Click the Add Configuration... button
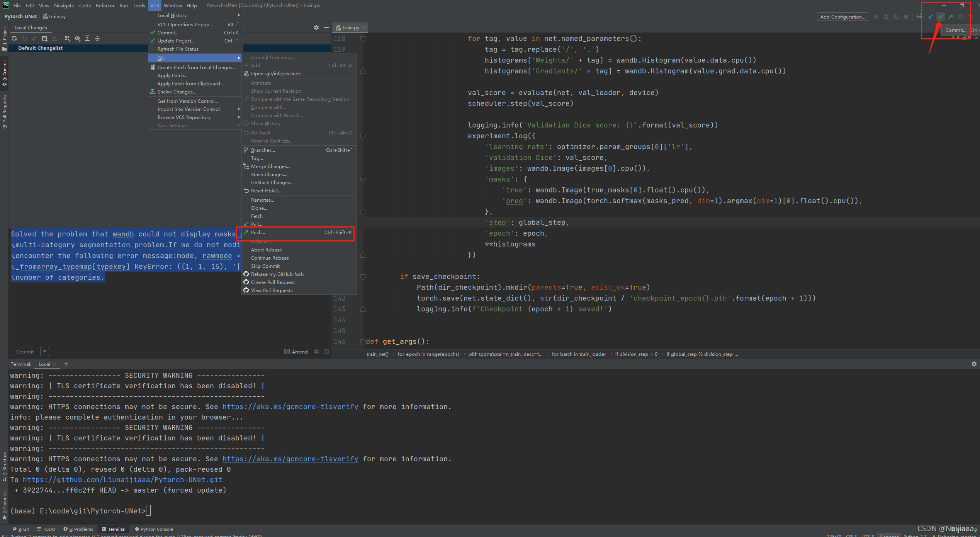 [842, 17]
